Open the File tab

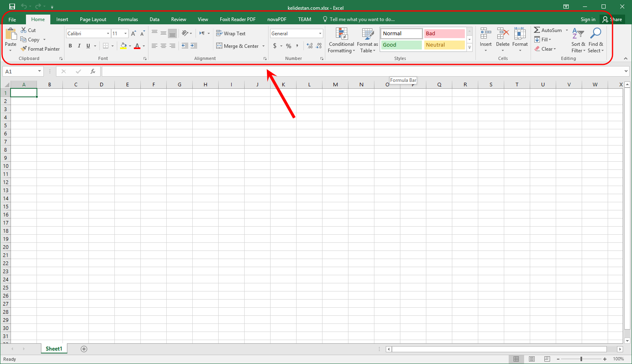[x=12, y=19]
